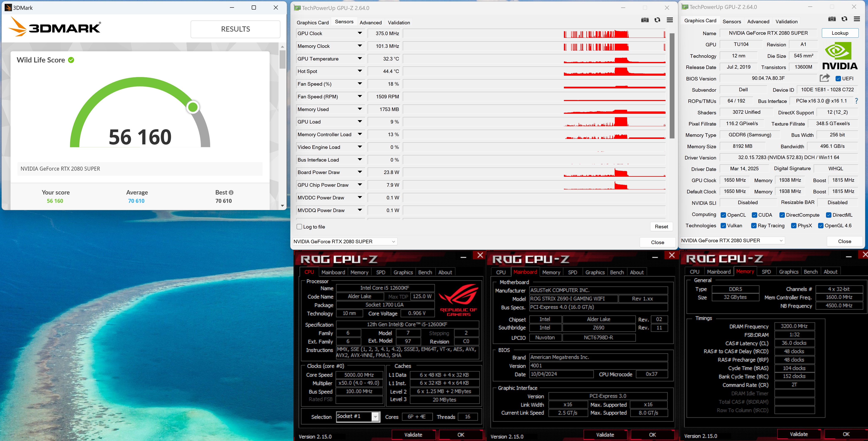Viewport: 868px width, 441px height.
Task: Open the Hot Spot sensor dropdown
Action: tap(360, 71)
